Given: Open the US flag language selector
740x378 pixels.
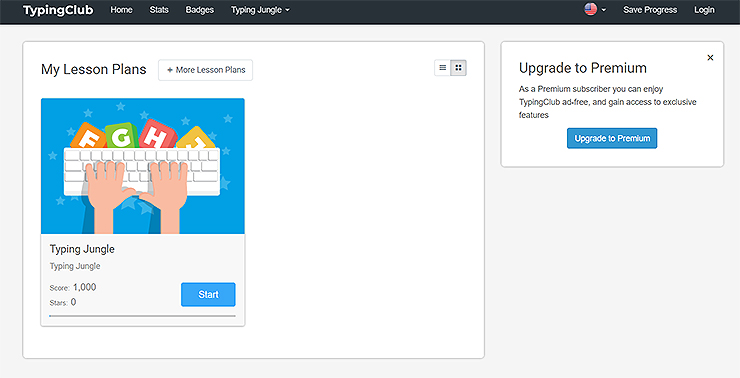Looking at the screenshot, I should tap(595, 9).
